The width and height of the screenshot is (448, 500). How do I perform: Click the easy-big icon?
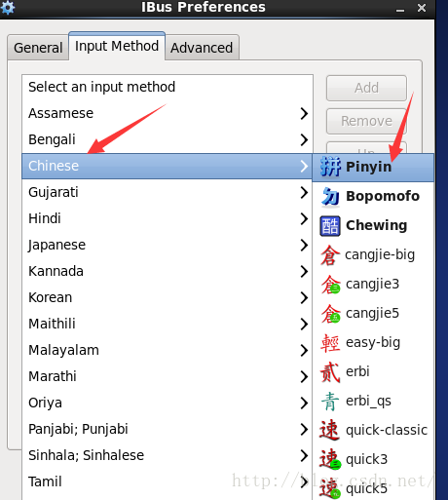330,343
